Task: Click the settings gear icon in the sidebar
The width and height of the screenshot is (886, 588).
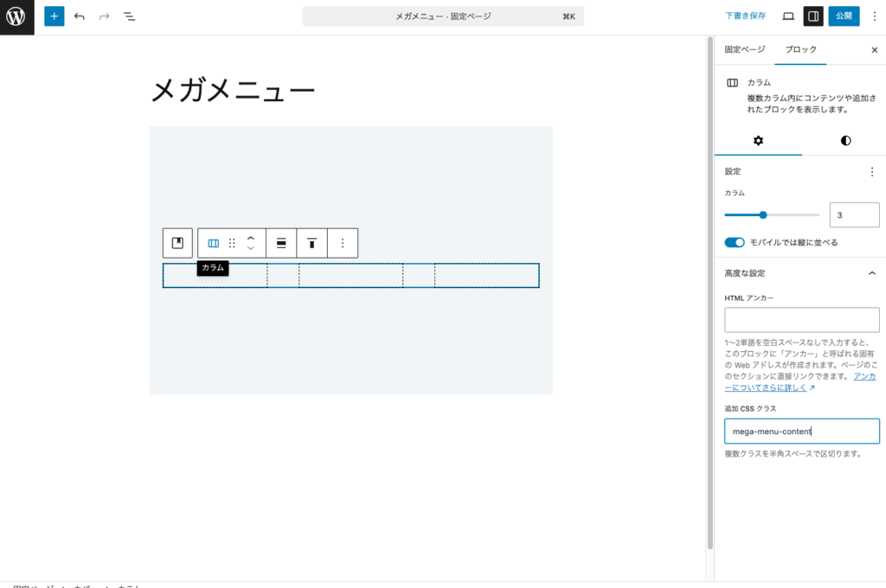Action: [x=758, y=140]
